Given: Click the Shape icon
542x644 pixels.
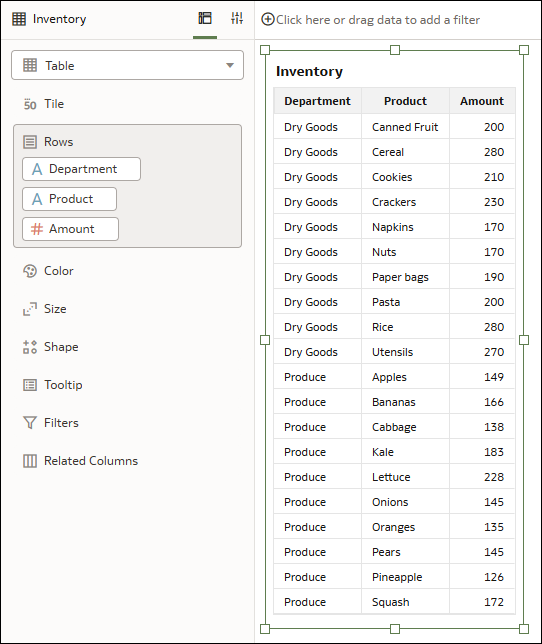Looking at the screenshot, I should pos(30,347).
